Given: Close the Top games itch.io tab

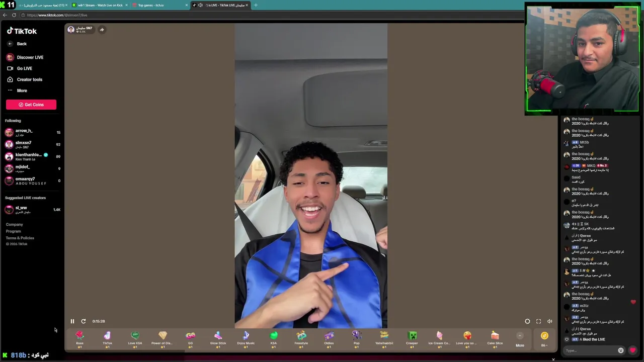Looking at the screenshot, I should coord(187,5).
